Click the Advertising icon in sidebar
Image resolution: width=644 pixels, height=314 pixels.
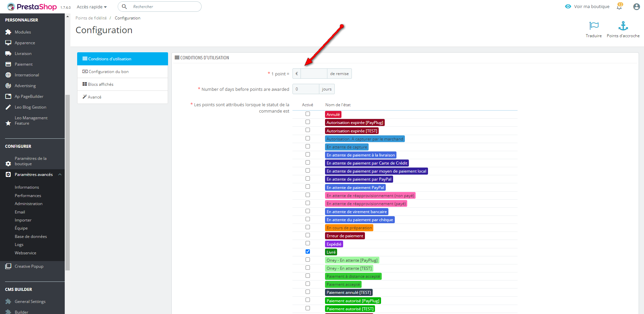tap(8, 86)
